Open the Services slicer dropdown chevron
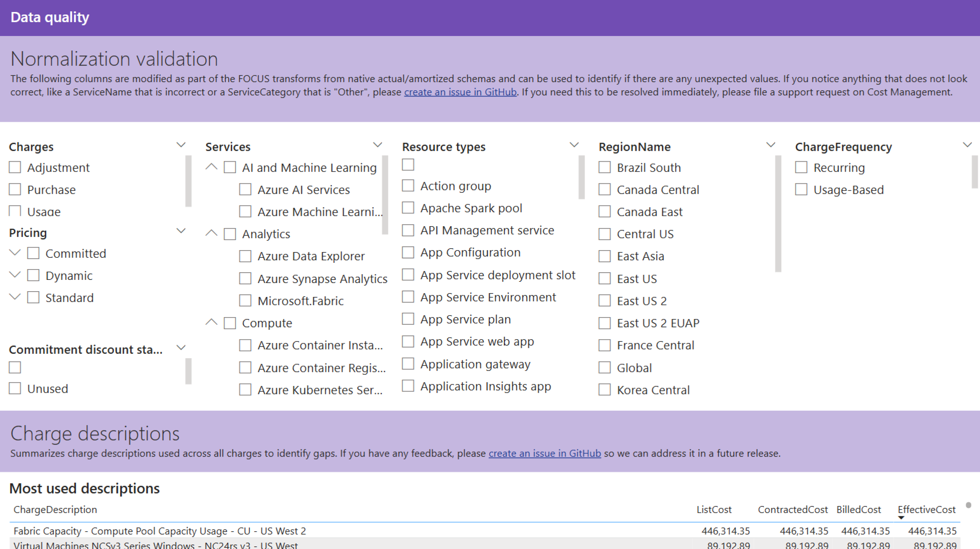 [377, 145]
